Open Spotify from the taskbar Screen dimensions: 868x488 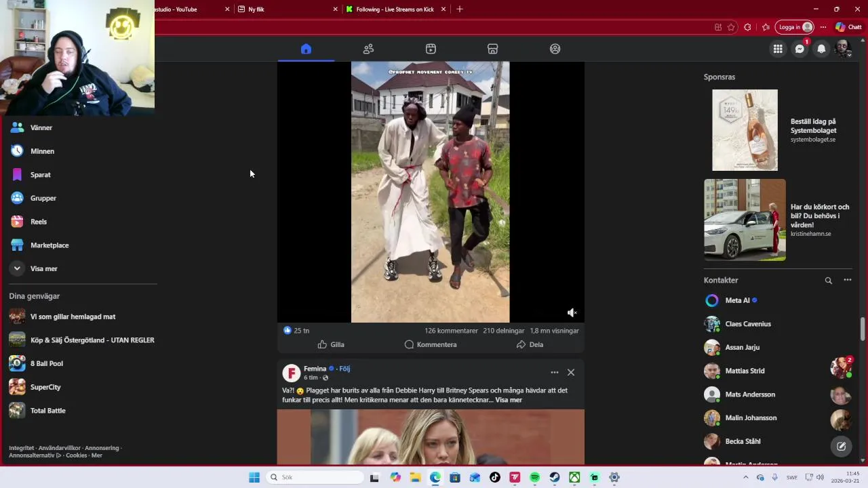pyautogui.click(x=534, y=477)
